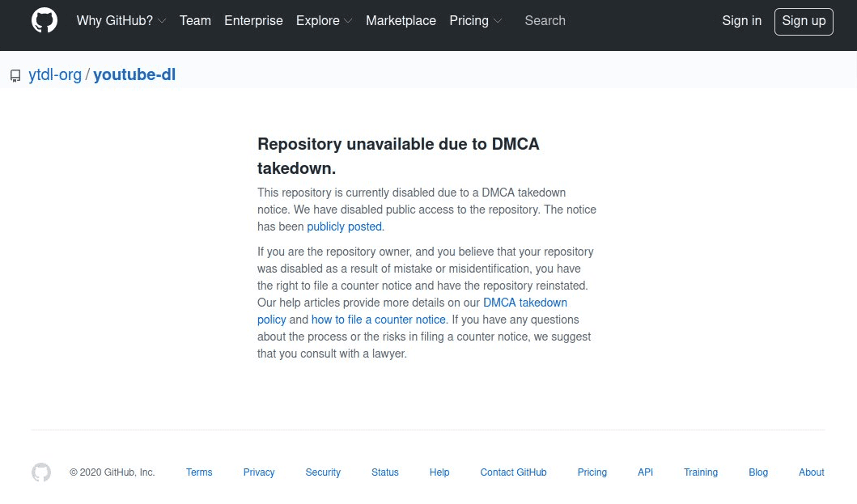The height and width of the screenshot is (504, 857).
Task: Open the publicly posted notice link
Action: tap(344, 227)
